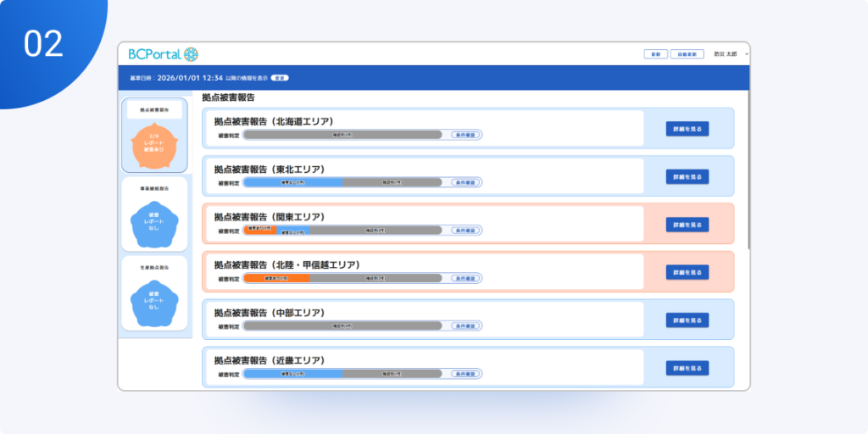Click the 拠点被害報告 page heading
868x434 pixels.
click(x=228, y=97)
